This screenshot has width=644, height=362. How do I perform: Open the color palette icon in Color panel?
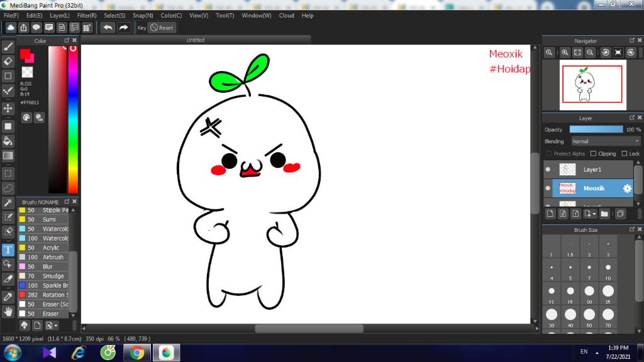pos(26,118)
